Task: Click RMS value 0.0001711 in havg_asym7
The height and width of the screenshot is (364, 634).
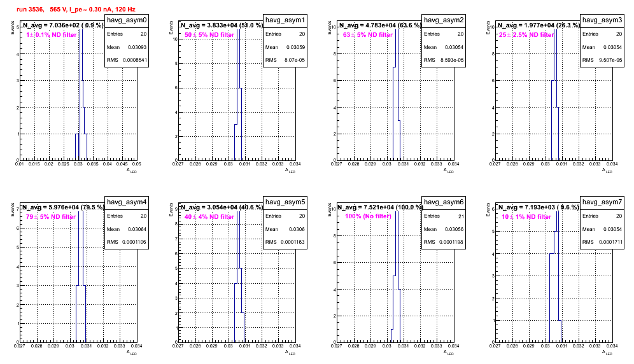Action: tap(610, 242)
